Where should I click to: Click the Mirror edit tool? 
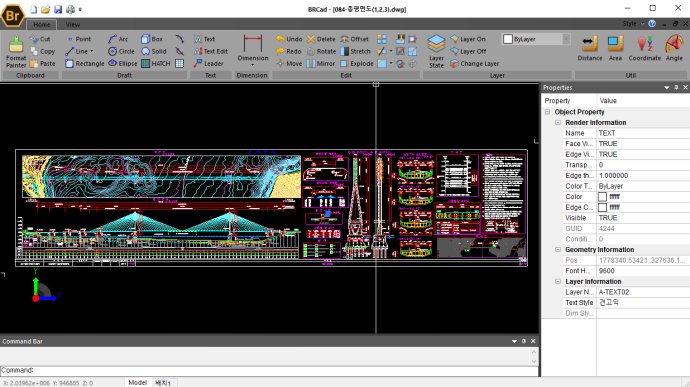click(321, 63)
